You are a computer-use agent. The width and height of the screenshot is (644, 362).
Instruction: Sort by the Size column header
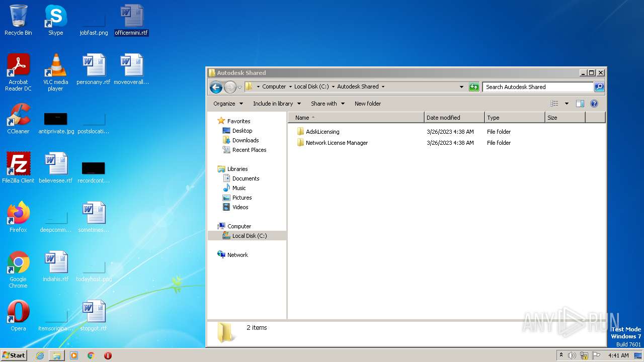point(565,118)
